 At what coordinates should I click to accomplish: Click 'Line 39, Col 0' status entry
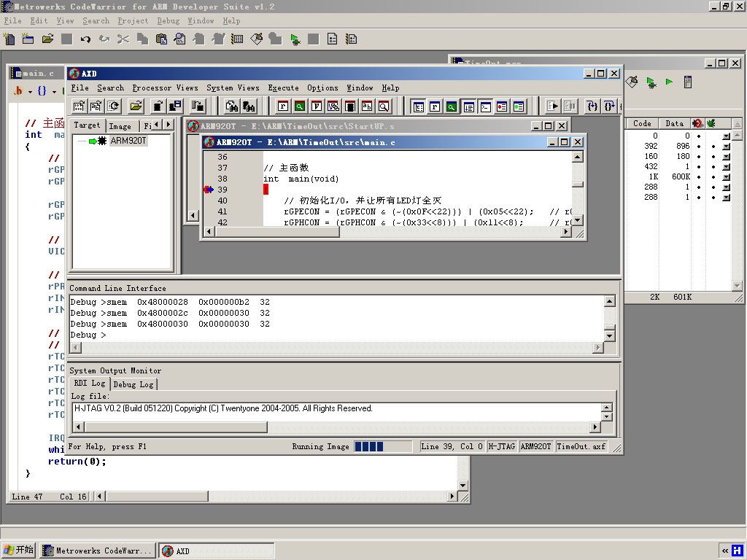point(452,447)
